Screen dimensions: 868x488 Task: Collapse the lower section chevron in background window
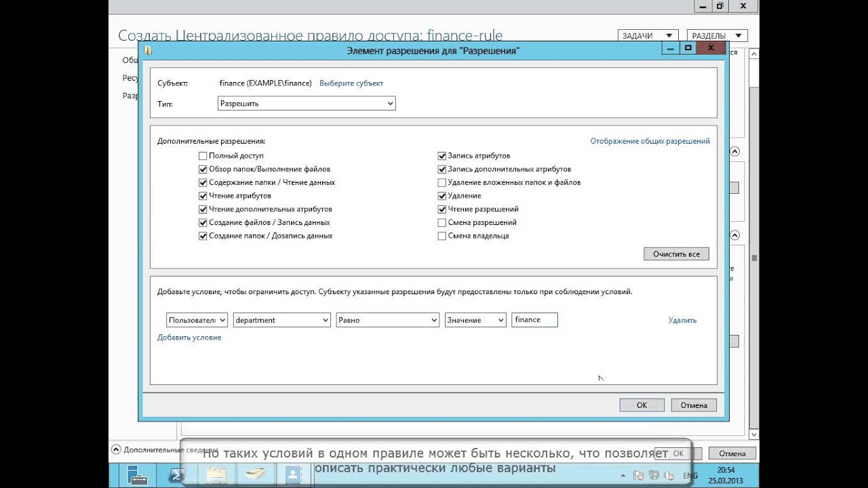pyautogui.click(x=734, y=235)
